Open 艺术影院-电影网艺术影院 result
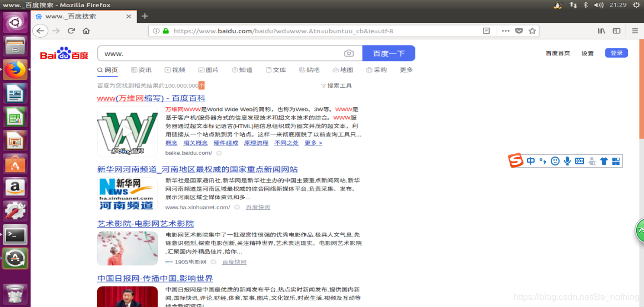This screenshot has height=307, width=644. point(145,224)
